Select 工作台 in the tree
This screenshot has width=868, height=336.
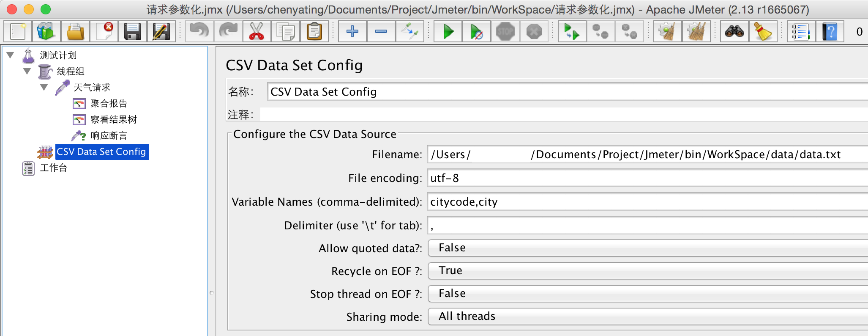[x=53, y=168]
